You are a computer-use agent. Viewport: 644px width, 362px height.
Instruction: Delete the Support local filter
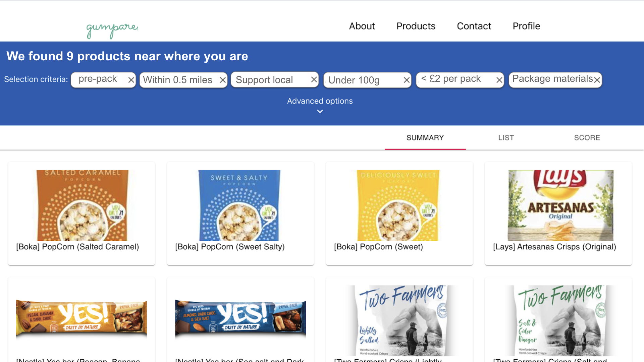coord(314,80)
